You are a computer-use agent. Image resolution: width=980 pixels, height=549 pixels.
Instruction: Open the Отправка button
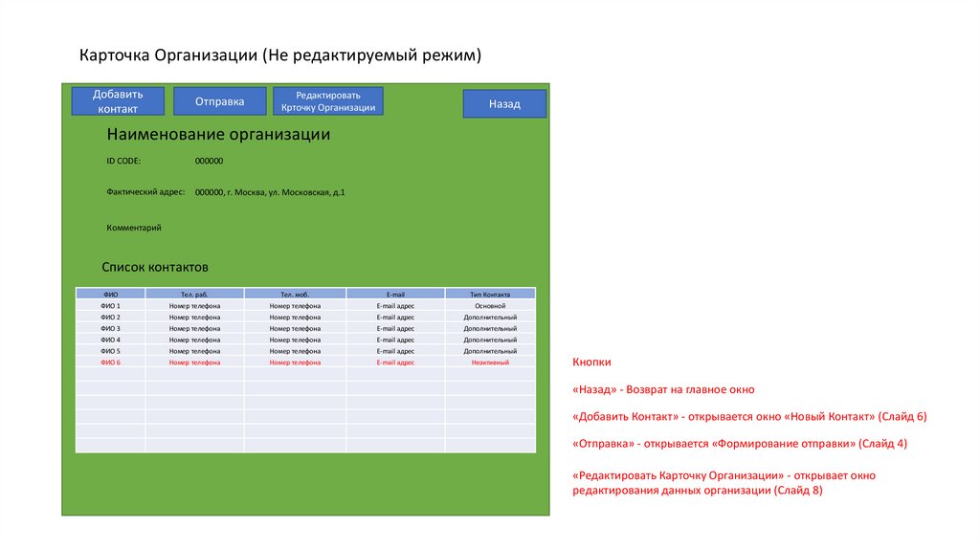click(219, 101)
